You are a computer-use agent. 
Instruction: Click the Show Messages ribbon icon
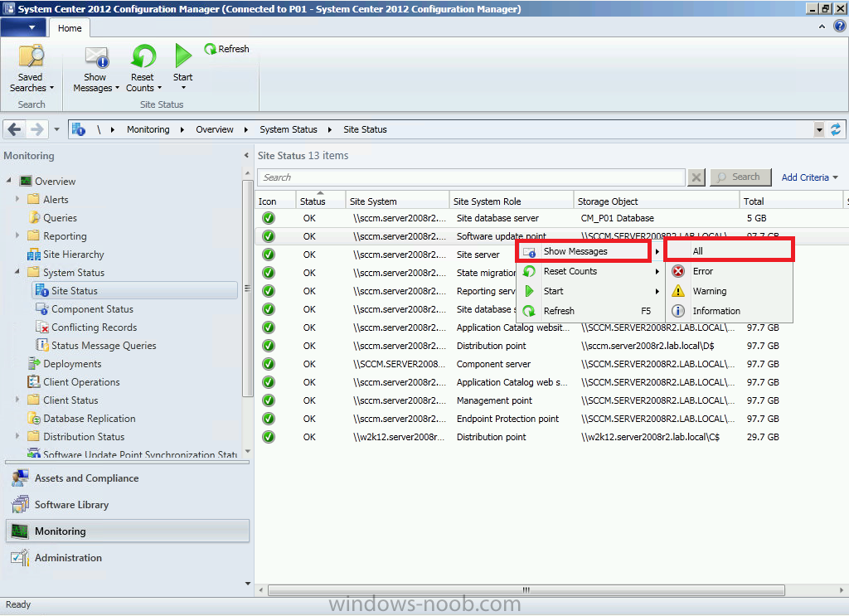(x=97, y=57)
